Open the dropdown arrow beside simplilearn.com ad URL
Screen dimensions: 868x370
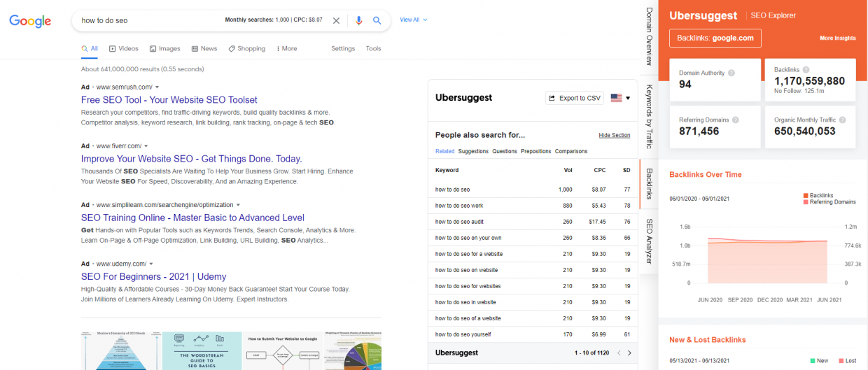coord(237,205)
